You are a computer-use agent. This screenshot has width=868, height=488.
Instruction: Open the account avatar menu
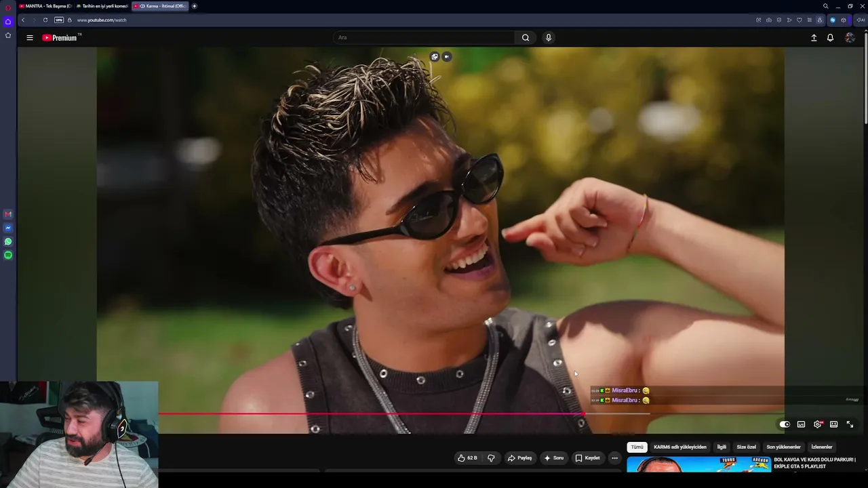850,38
